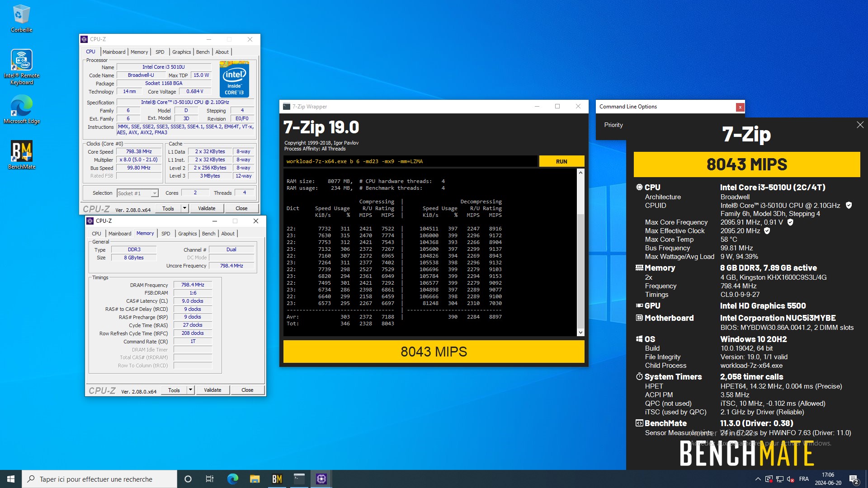Select SPD tab in bottom CPU-Z window
868x488 pixels.
pos(165,234)
